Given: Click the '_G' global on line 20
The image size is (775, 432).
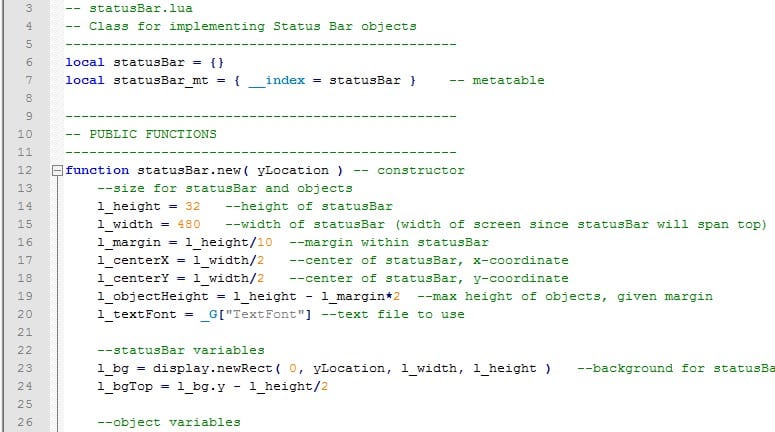Looking at the screenshot, I should 209,314.
